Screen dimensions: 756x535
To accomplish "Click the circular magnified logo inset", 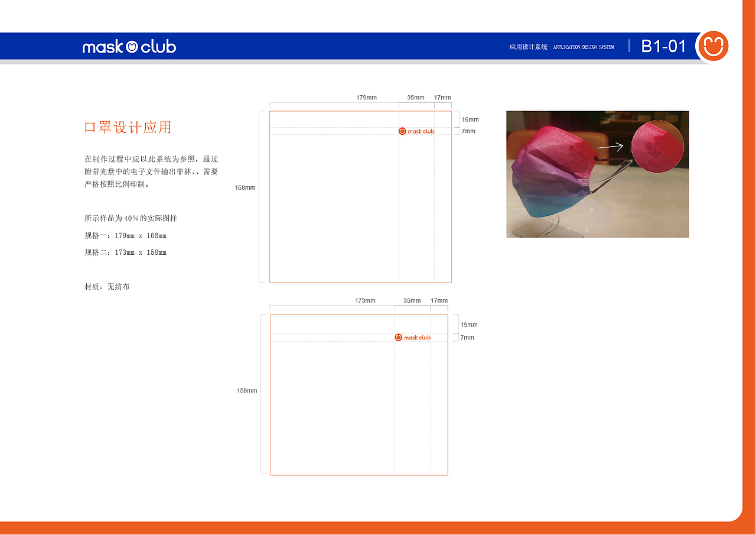I will pos(657,147).
